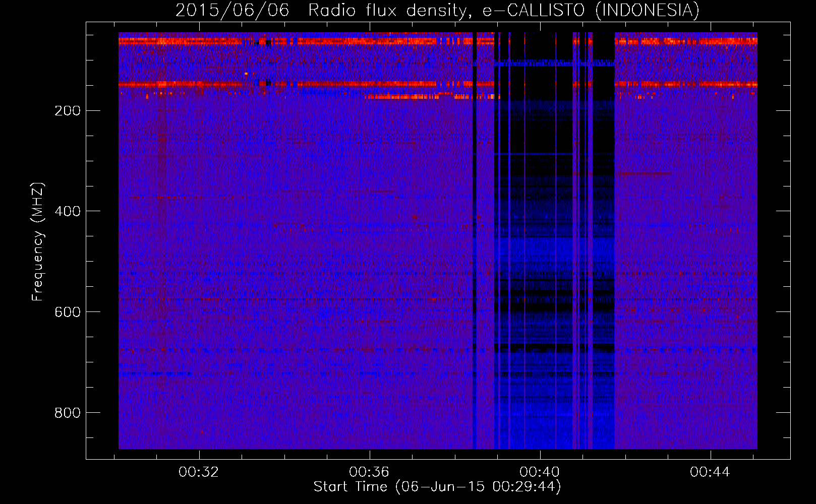Click the 600 frequency tick label
Screen dimensions: 816x504
pos(68,312)
